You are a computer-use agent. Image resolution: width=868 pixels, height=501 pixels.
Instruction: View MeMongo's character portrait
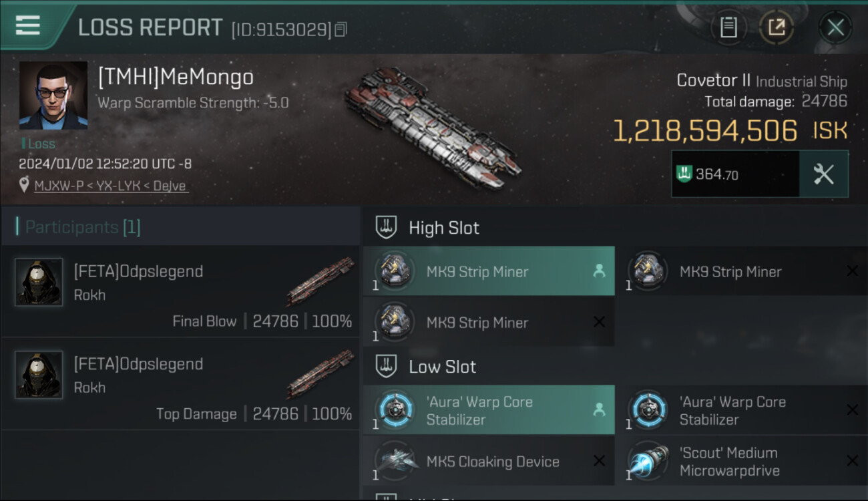click(53, 96)
